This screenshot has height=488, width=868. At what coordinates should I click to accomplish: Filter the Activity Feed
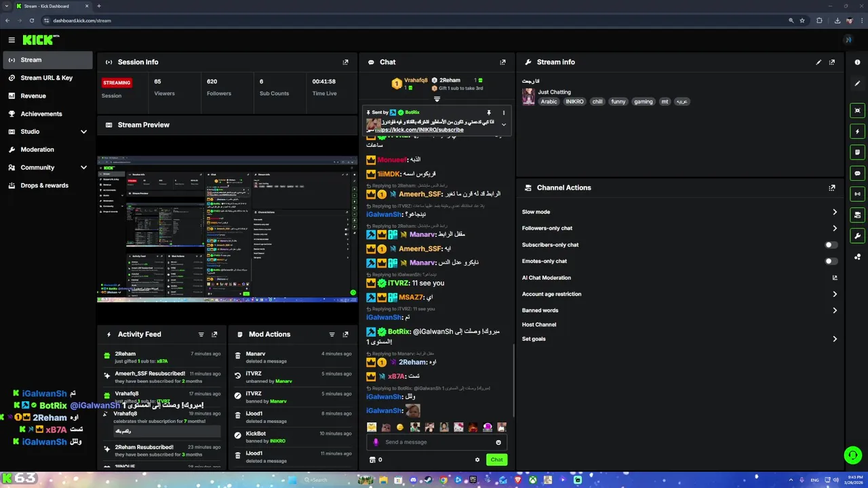coord(201,334)
